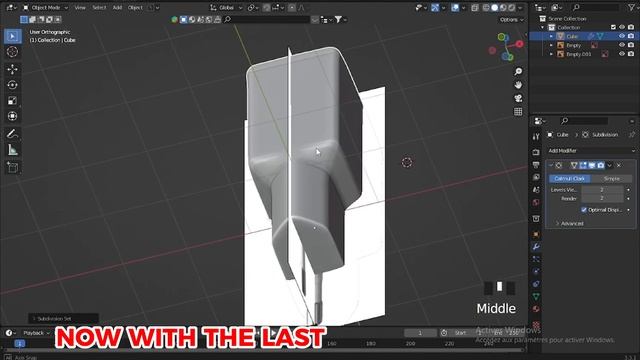The height and width of the screenshot is (360, 640).
Task: Toggle the camera view icon
Action: (x=518, y=98)
